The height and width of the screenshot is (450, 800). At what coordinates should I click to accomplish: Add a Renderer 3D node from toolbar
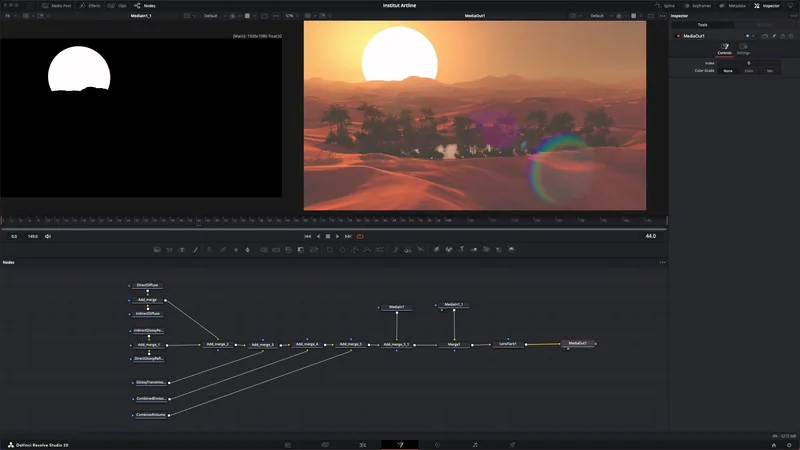(511, 249)
